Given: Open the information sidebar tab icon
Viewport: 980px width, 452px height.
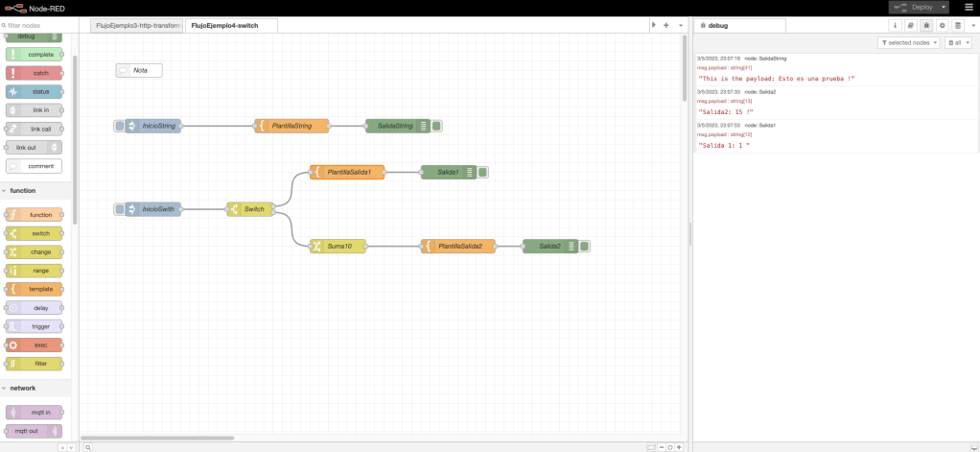Looking at the screenshot, I should point(896,25).
